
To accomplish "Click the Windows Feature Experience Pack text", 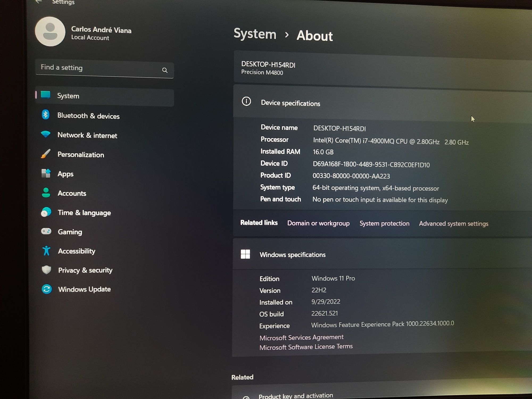I will pos(383,324).
